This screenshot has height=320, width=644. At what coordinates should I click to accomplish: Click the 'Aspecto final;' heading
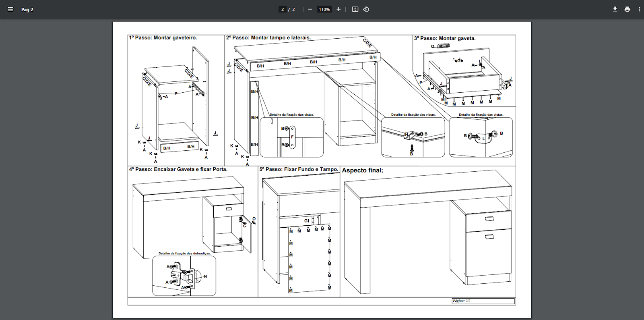[x=363, y=170]
